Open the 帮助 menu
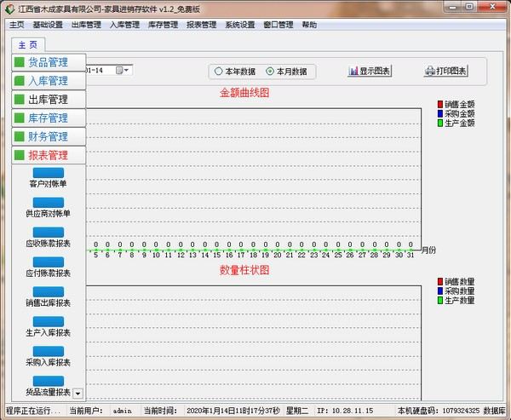 [308, 25]
